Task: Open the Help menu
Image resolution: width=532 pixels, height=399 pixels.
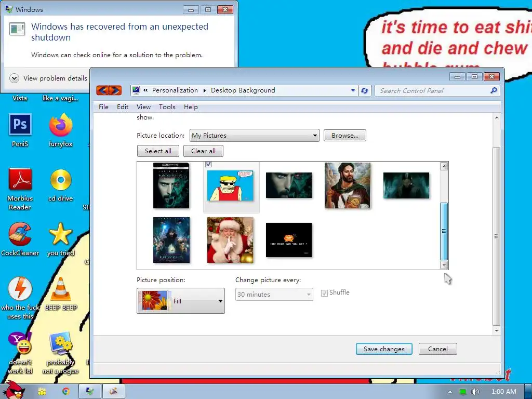Action: [191, 107]
